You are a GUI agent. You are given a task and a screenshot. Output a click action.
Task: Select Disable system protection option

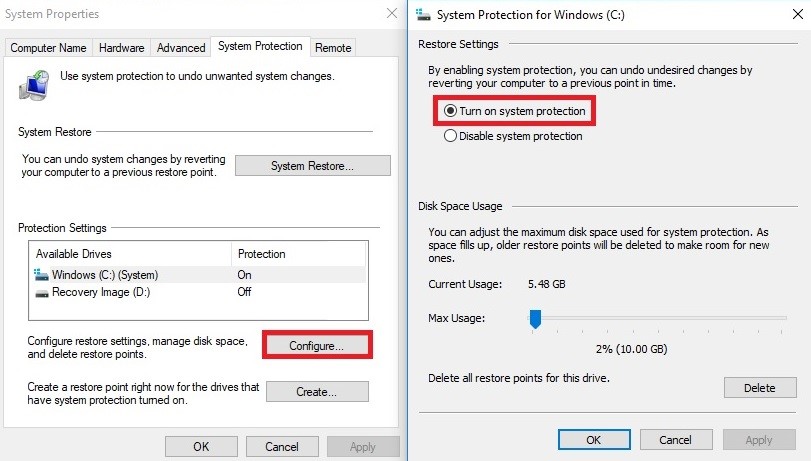513,136
